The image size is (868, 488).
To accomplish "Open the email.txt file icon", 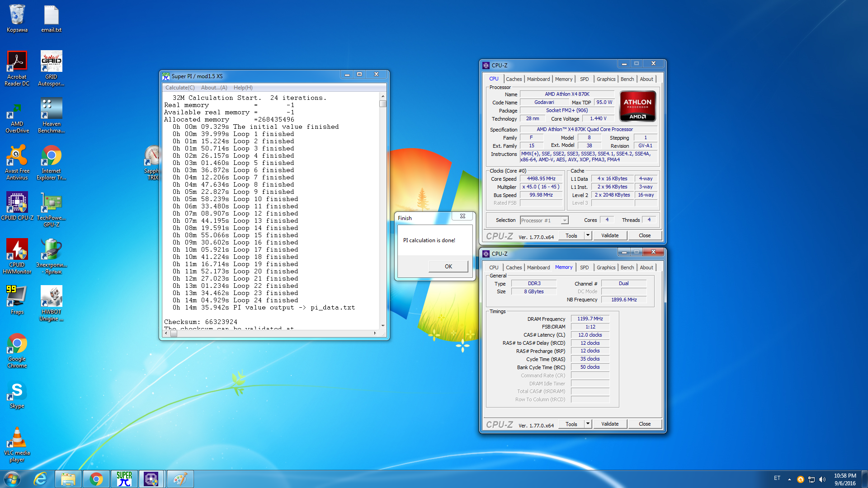I will click(51, 18).
